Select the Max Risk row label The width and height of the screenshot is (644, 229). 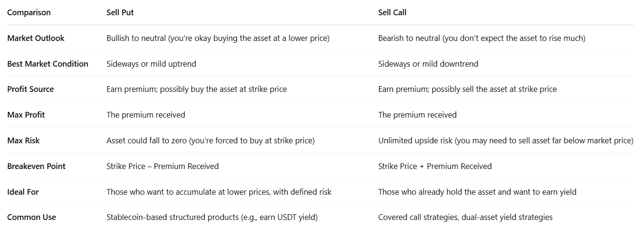coord(23,140)
